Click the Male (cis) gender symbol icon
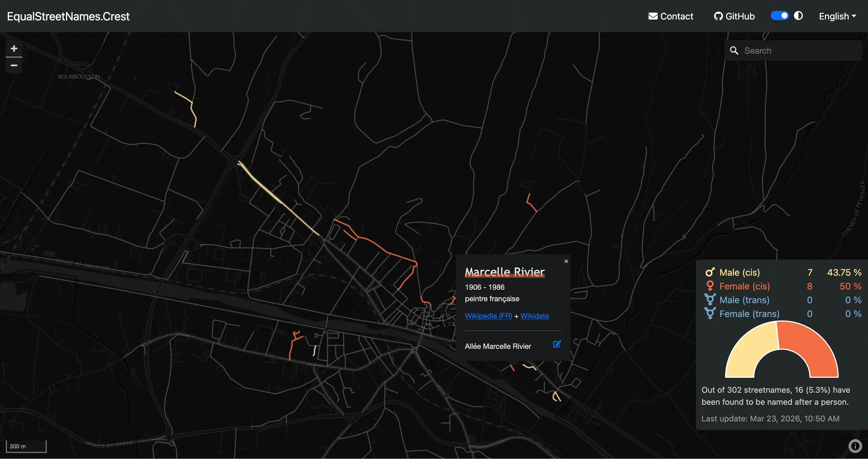The height and width of the screenshot is (459, 868). [x=710, y=272]
